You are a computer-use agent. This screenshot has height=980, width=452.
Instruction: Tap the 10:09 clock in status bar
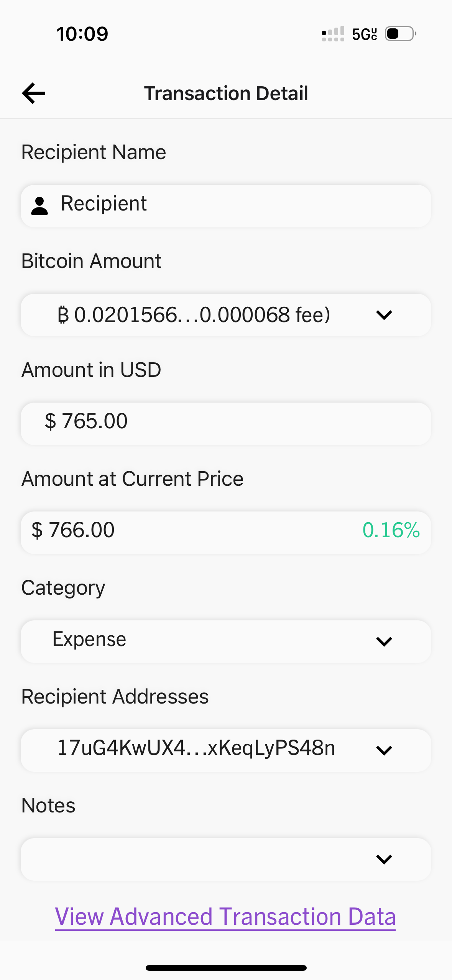point(82,34)
